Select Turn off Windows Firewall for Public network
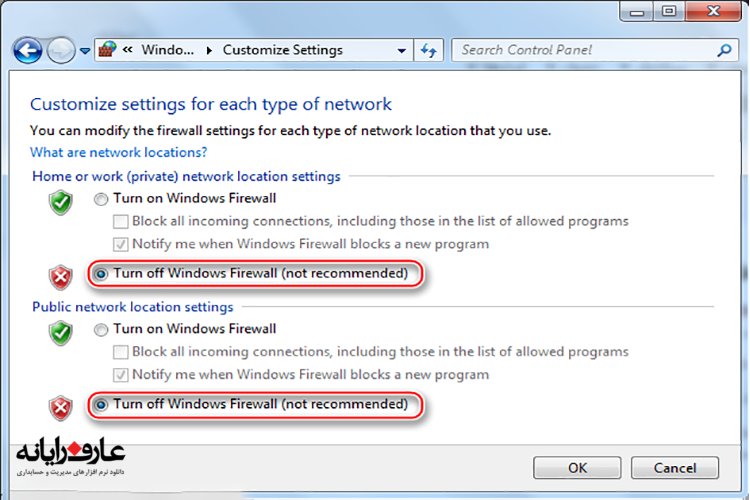 (x=101, y=405)
